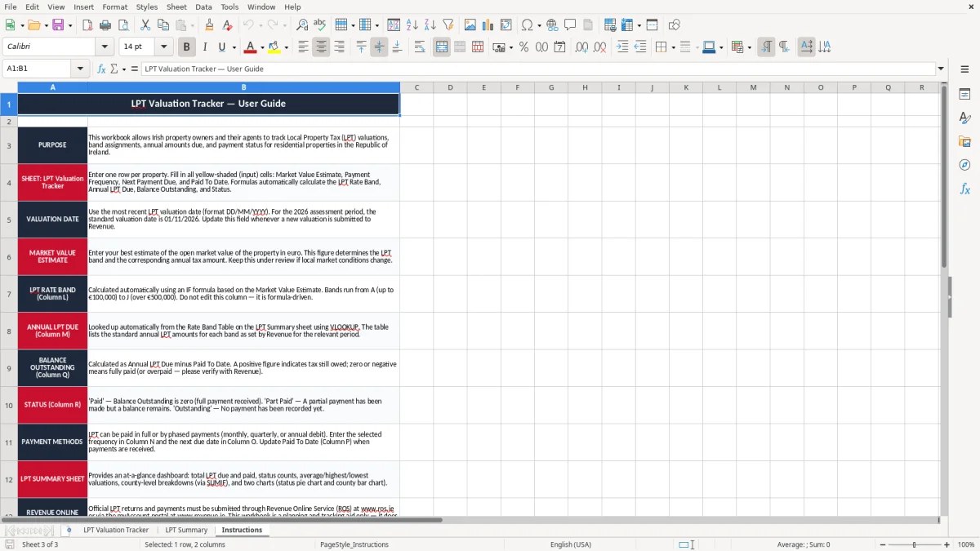
Task: Toggle Bold formatting
Action: click(x=187, y=47)
